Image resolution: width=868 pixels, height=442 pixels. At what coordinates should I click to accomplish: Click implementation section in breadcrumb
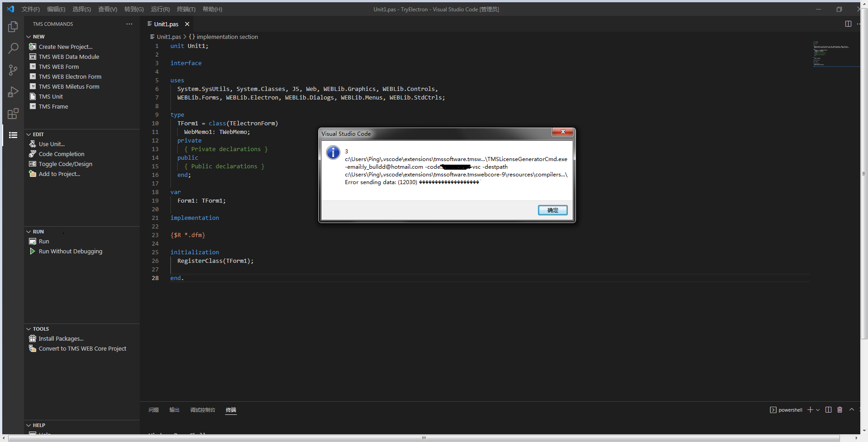[x=227, y=37]
